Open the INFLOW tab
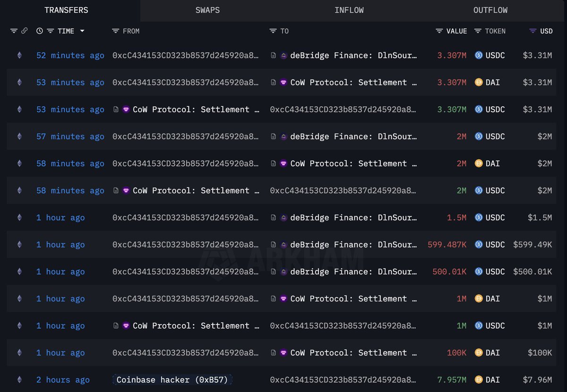Screen dimensions: 567x392 click(x=349, y=10)
